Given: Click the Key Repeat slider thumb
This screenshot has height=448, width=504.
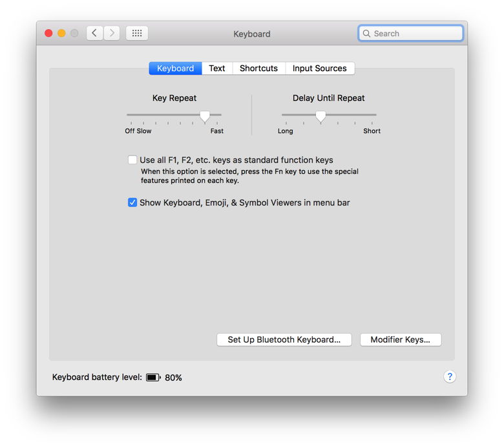Looking at the screenshot, I should click(205, 116).
